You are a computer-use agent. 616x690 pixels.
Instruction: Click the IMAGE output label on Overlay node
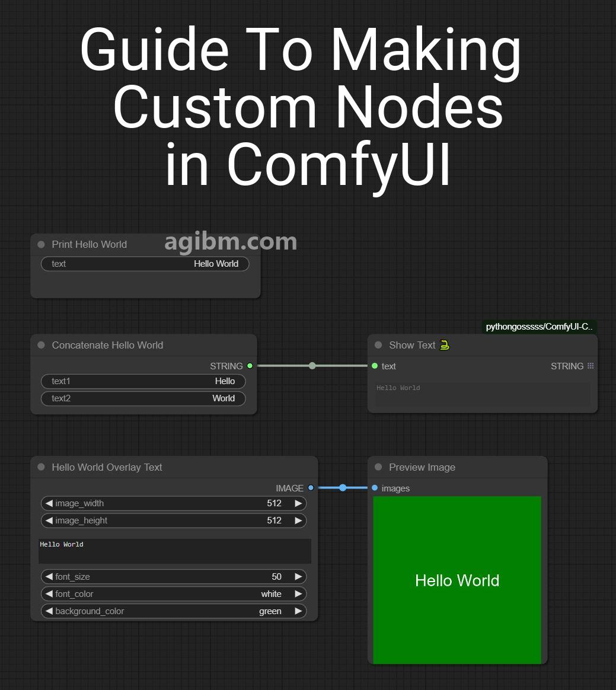[289, 488]
